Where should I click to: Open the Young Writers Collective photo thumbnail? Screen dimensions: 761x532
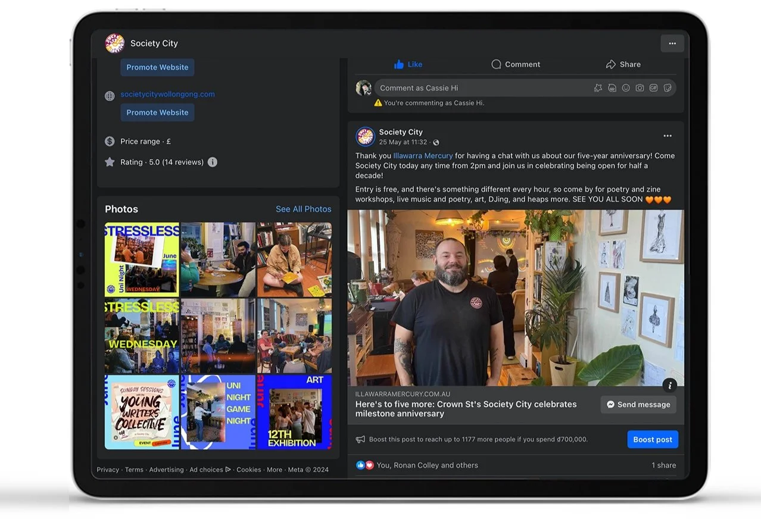point(142,412)
